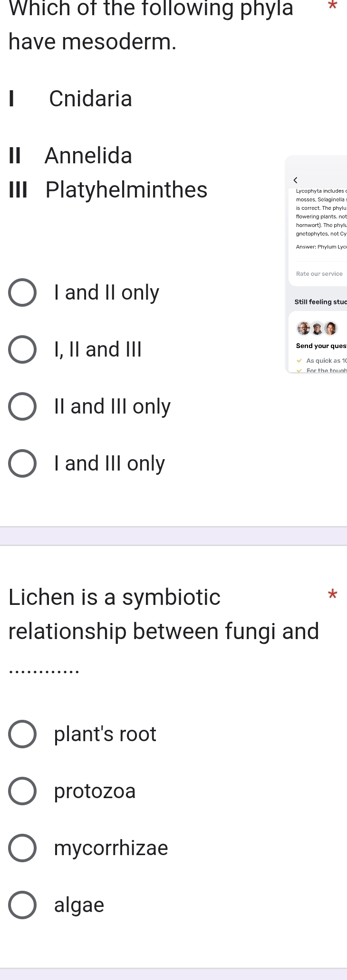Select the 'mycorrhizae' answer option
The height and width of the screenshot is (980, 347).
tap(22, 848)
